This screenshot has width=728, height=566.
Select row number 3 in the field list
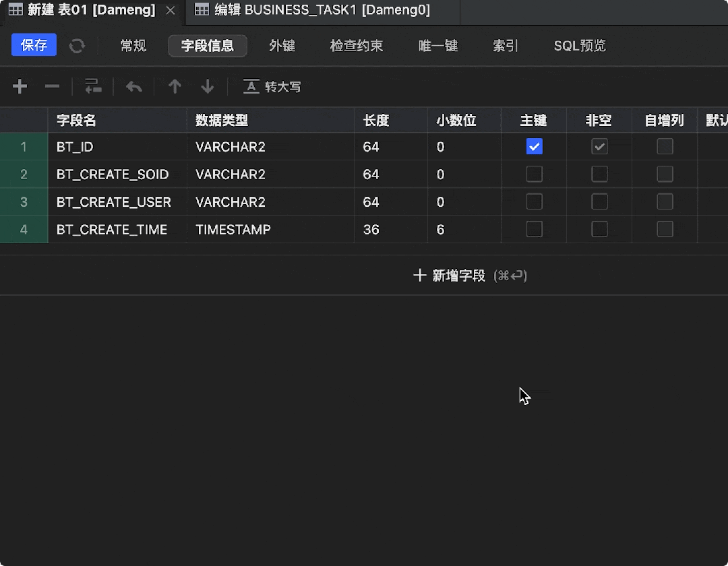click(24, 201)
